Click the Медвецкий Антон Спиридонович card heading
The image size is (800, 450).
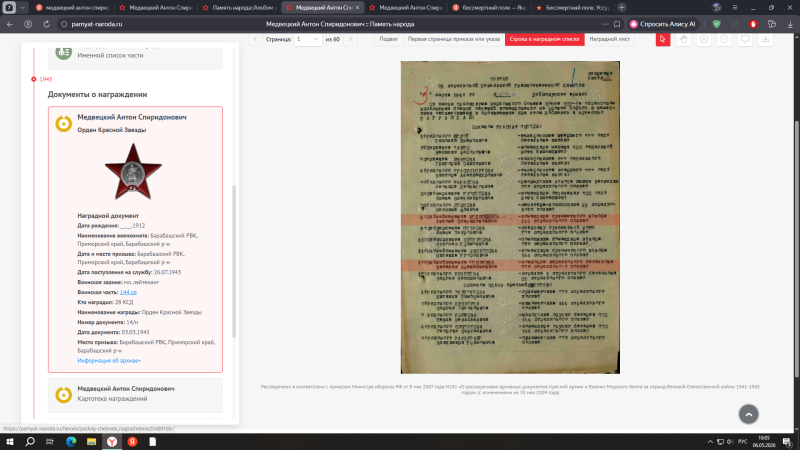pyautogui.click(x=132, y=117)
